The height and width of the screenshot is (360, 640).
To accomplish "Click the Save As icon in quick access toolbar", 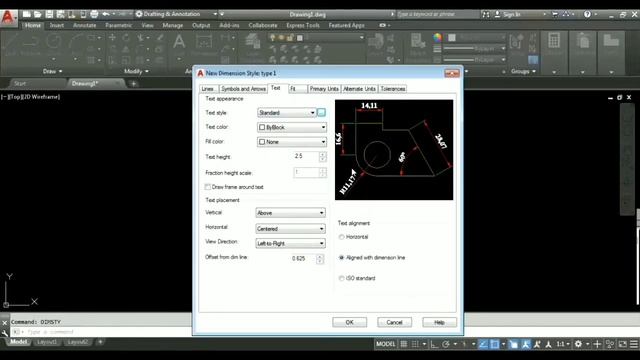I will pyautogui.click(x=60, y=14).
